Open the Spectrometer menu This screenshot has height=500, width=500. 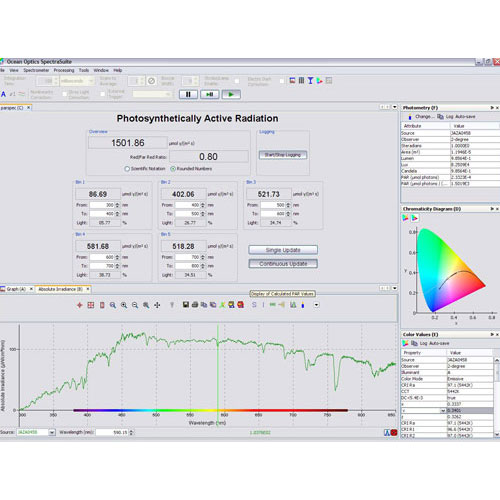pos(36,70)
